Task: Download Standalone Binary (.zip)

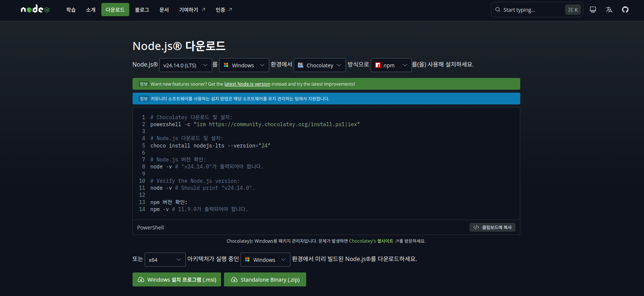Action: 265,279
